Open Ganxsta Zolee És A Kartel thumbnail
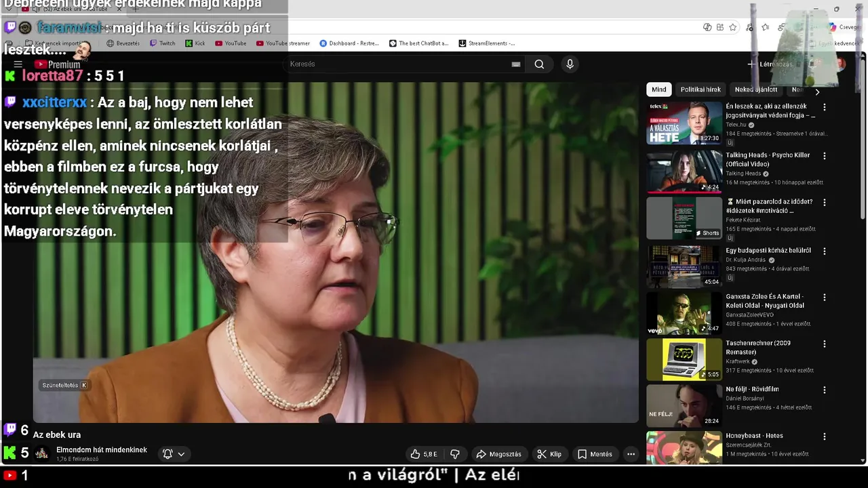The width and height of the screenshot is (868, 488). click(684, 313)
